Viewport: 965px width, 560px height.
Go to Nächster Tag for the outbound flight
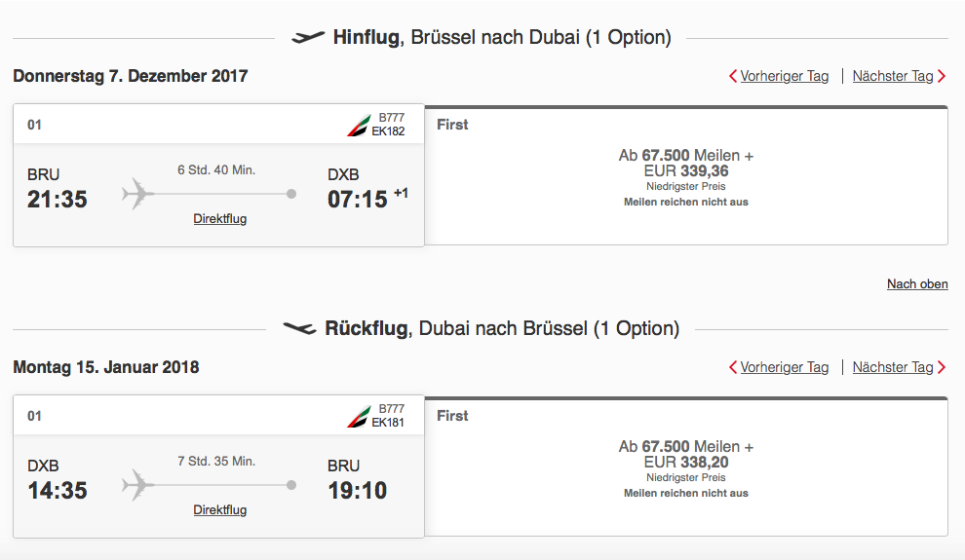893,76
